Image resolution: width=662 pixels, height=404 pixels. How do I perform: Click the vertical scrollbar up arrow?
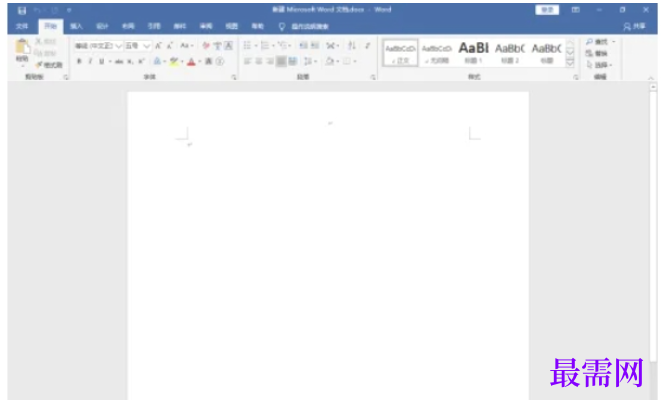(653, 87)
